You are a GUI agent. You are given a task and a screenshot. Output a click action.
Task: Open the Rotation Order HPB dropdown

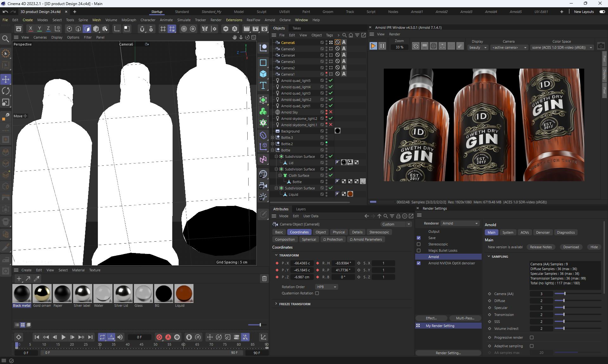pyautogui.click(x=326, y=287)
